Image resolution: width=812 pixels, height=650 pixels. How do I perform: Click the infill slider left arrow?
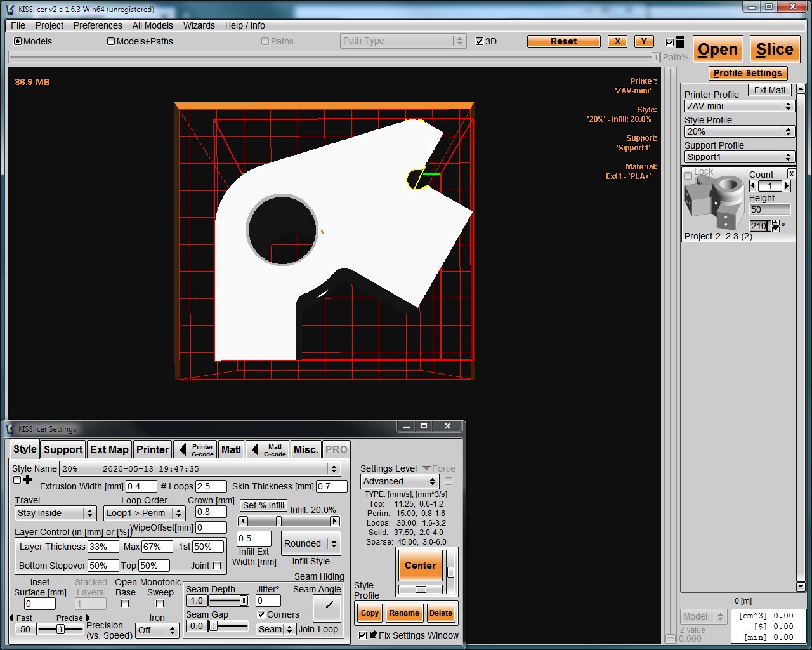[x=242, y=521]
